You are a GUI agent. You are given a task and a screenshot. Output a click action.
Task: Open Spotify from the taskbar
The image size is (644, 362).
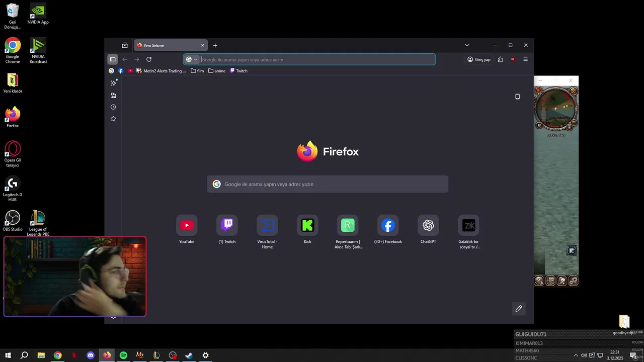tap(123, 355)
